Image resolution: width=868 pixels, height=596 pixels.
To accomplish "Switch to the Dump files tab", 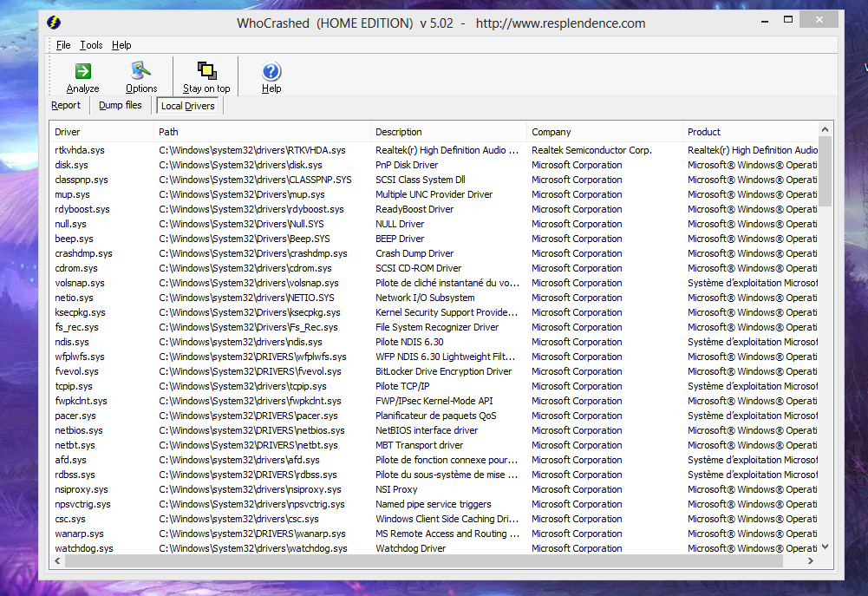I will tap(121, 105).
